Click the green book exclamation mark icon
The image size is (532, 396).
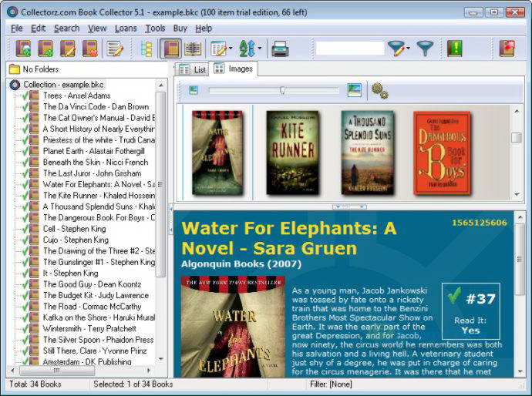click(455, 49)
